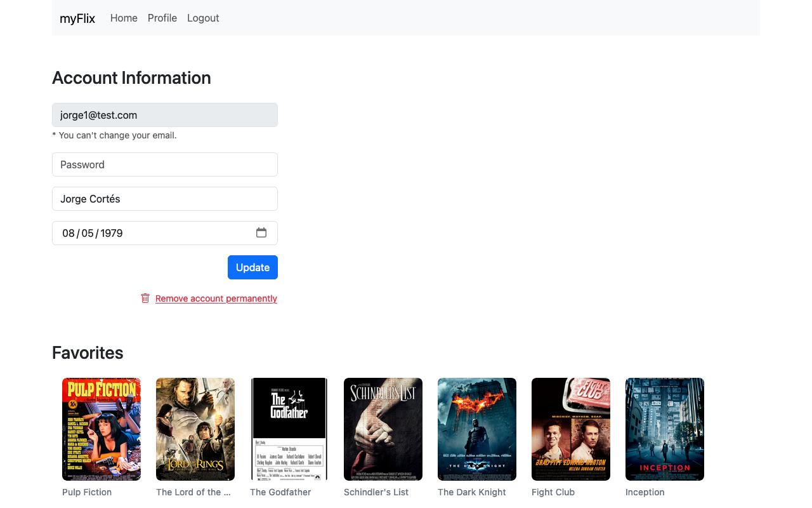The image size is (812, 508).
Task: Click the Inception title text
Action: click(645, 492)
